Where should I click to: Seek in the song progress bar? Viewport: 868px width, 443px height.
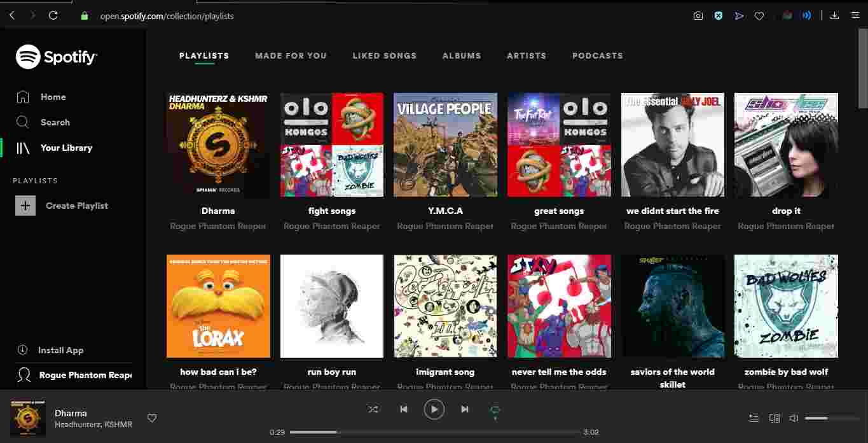coord(435,432)
